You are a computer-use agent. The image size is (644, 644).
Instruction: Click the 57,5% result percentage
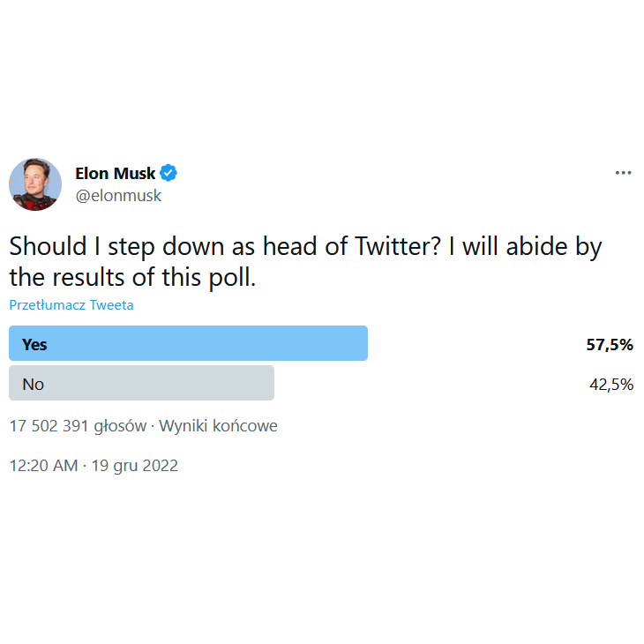[610, 345]
